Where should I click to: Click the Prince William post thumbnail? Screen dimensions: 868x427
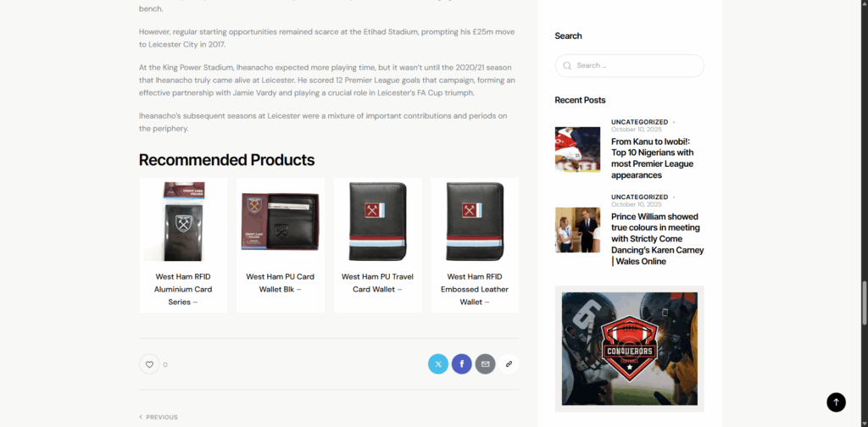coord(577,230)
